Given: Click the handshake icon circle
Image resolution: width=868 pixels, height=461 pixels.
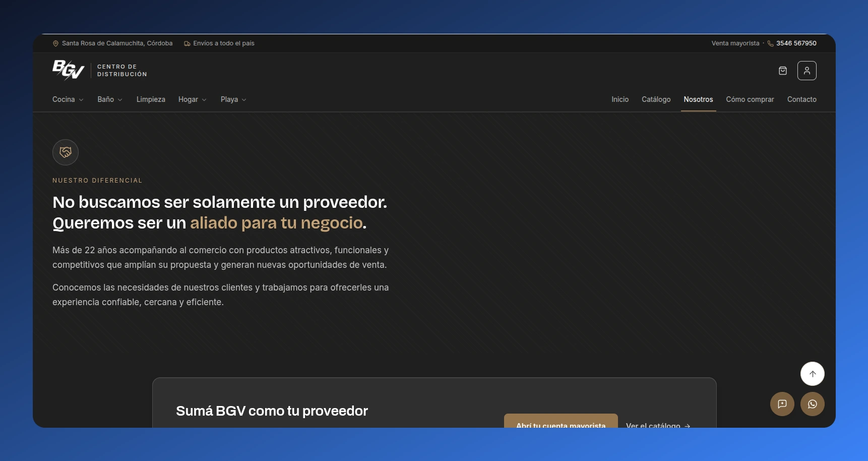Looking at the screenshot, I should pos(66,152).
